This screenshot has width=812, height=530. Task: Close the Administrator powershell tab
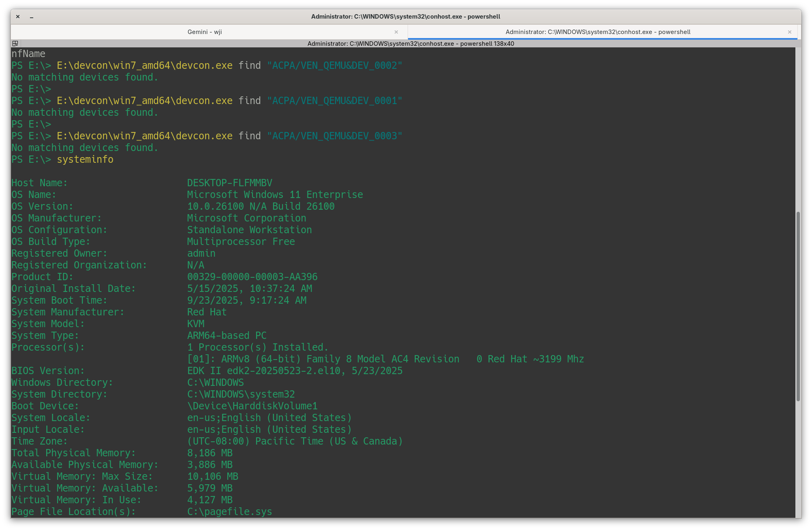point(789,32)
